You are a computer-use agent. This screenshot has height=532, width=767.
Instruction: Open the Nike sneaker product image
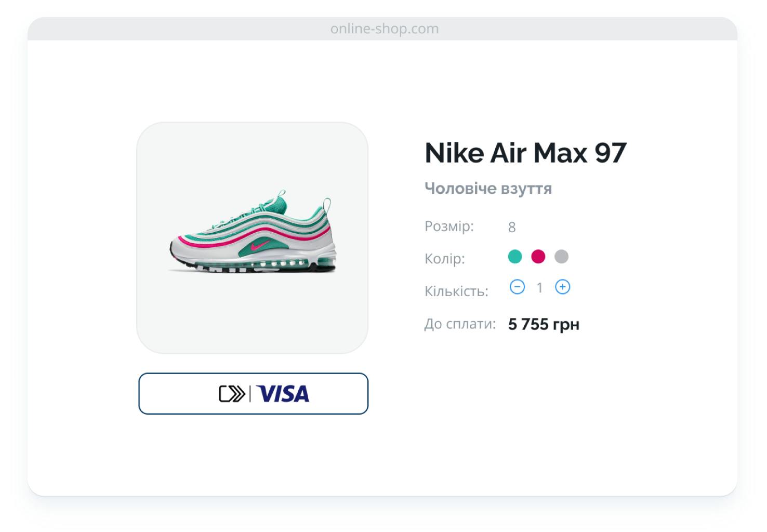(x=252, y=238)
